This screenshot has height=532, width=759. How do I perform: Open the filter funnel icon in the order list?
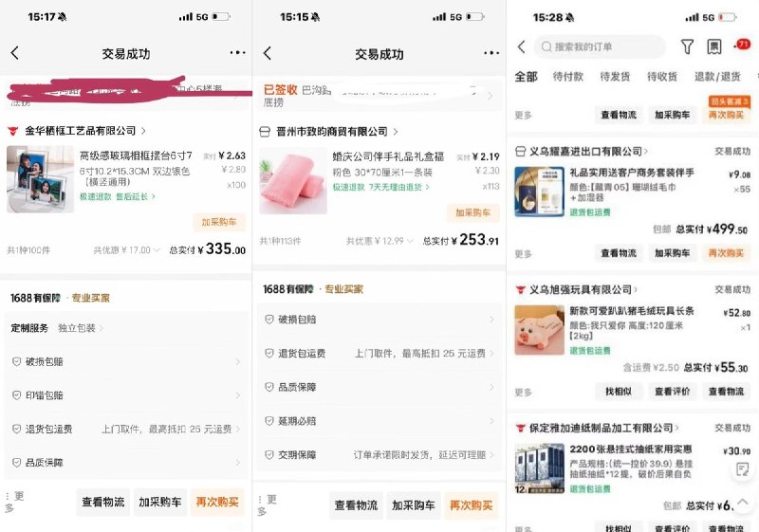tap(687, 46)
